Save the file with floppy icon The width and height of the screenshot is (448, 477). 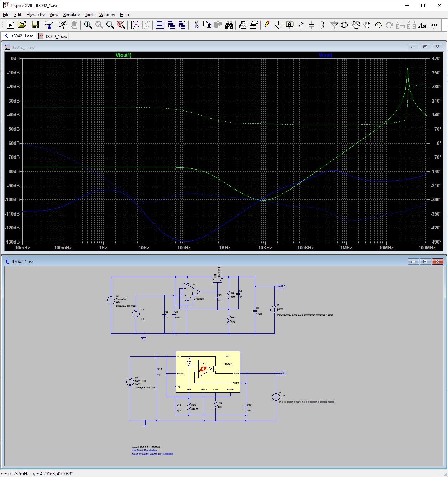click(x=35, y=25)
